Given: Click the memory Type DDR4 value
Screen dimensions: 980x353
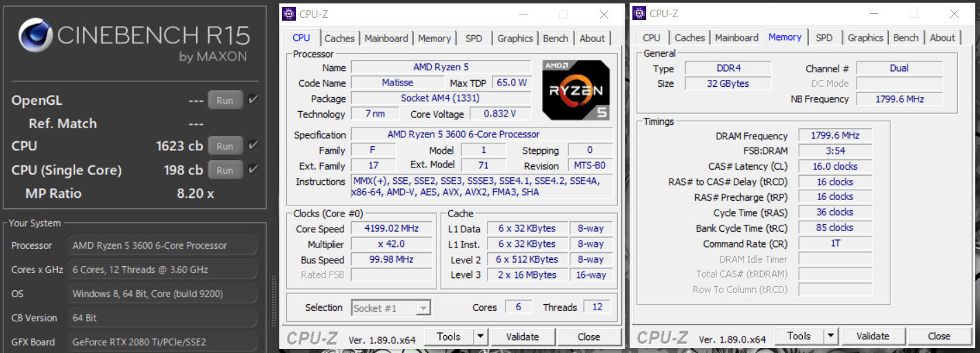Looking at the screenshot, I should coord(727,68).
